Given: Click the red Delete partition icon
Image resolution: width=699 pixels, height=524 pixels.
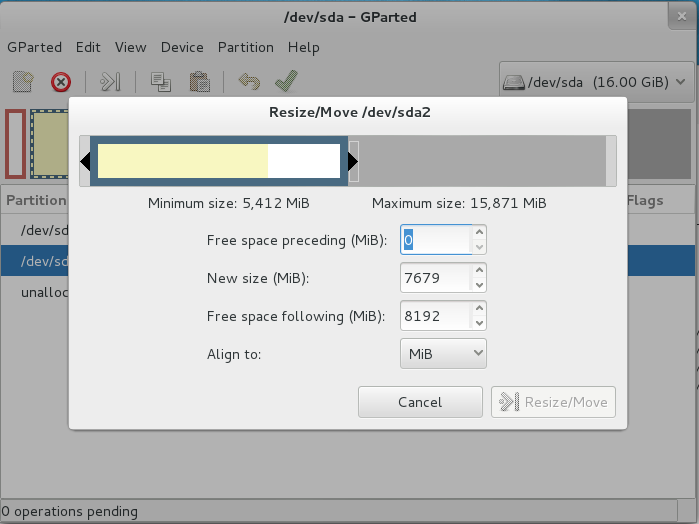Looking at the screenshot, I should [x=61, y=82].
